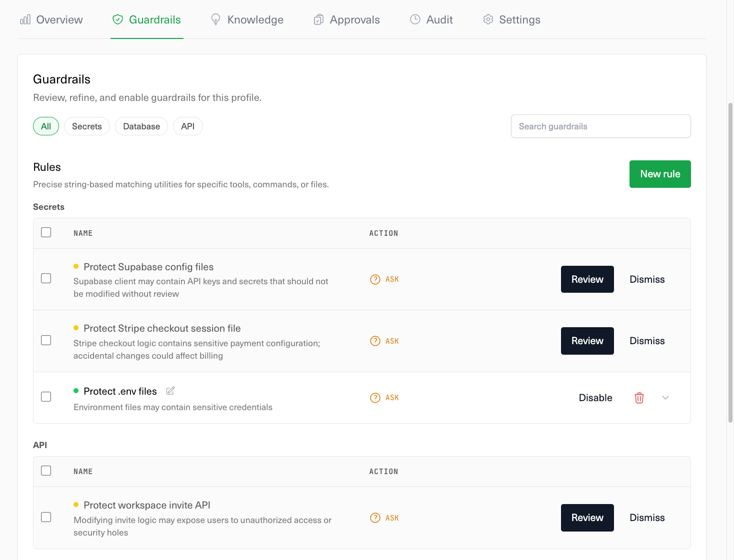Review the Protect Stripe checkout session file rule

tap(587, 341)
